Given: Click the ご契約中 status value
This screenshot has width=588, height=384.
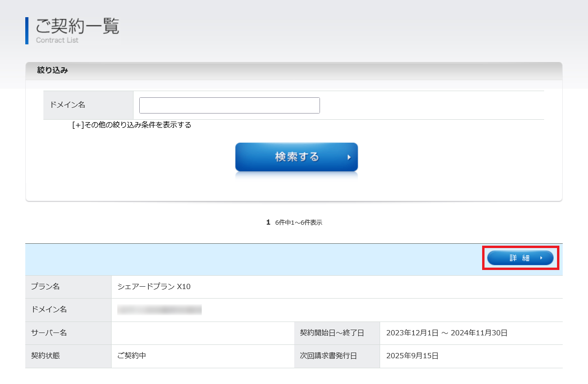Looking at the screenshot, I should (132, 356).
